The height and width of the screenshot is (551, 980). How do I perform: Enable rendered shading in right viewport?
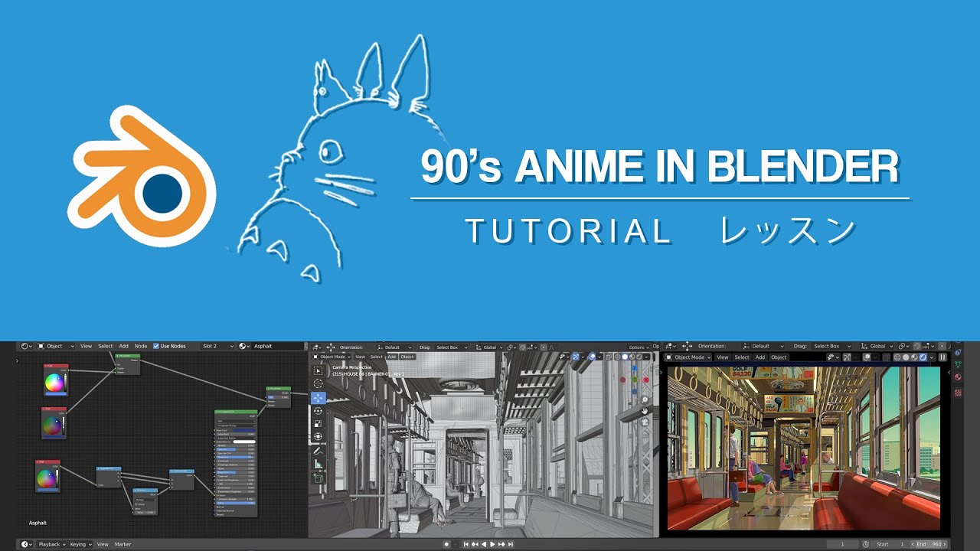[923, 357]
